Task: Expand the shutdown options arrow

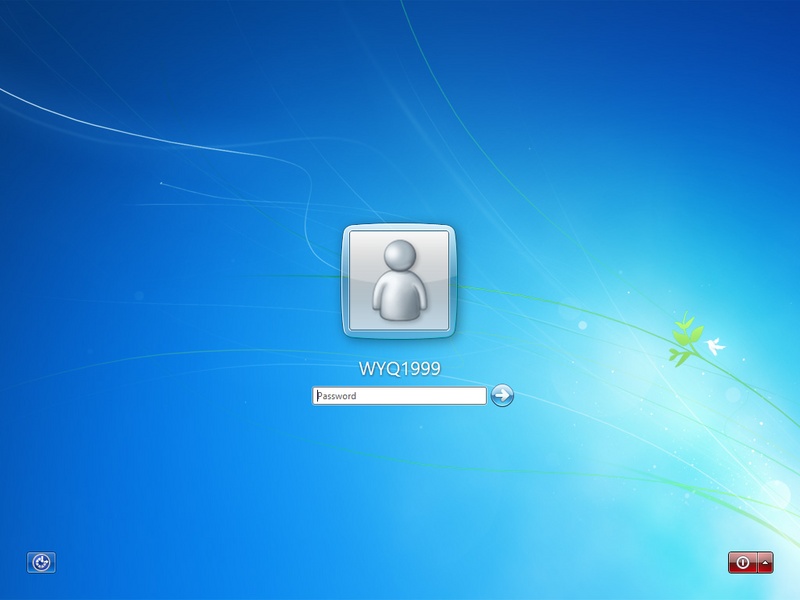Action: pyautogui.click(x=765, y=562)
